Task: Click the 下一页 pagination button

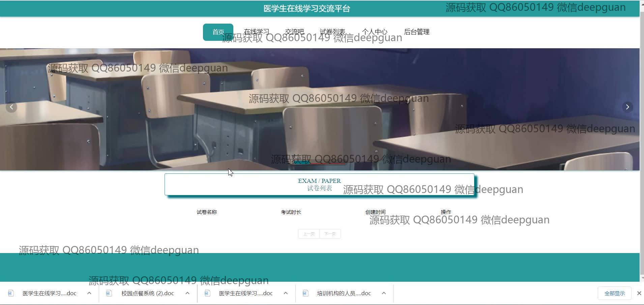Action: 330,234
